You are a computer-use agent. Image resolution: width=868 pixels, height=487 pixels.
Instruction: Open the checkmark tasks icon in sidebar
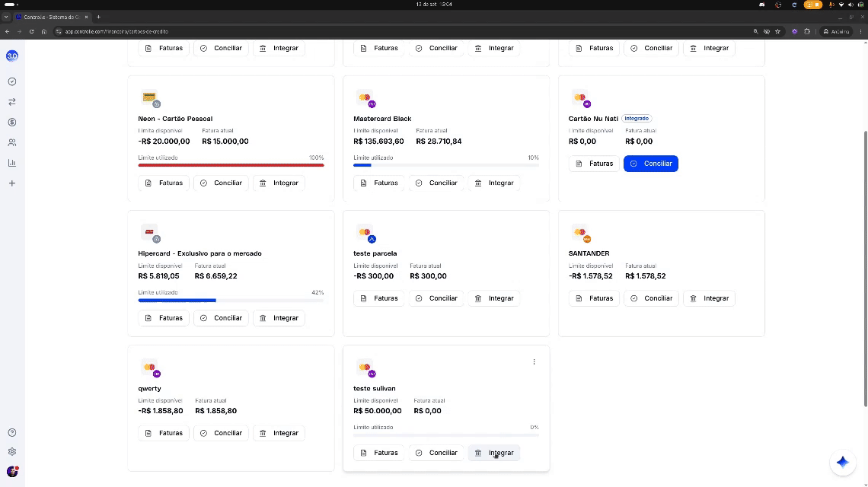pos(12,81)
